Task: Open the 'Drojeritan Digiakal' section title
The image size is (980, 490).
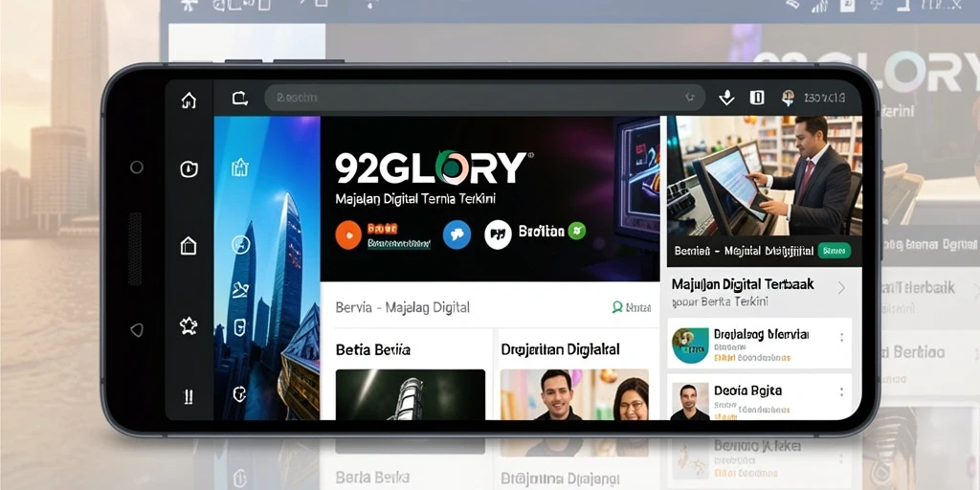Action: point(560,349)
